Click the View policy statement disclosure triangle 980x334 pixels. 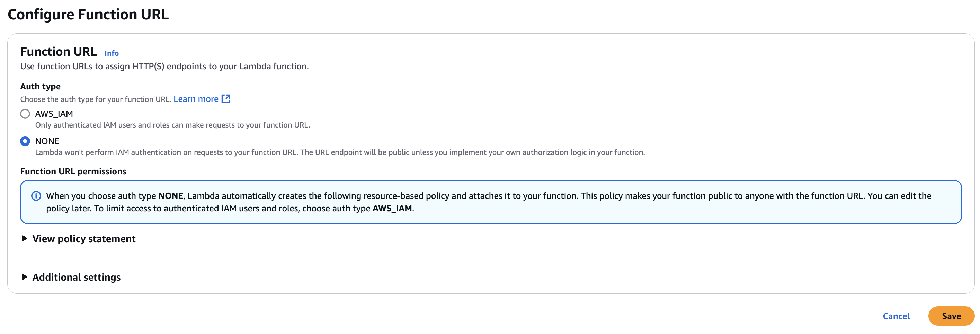point(25,239)
